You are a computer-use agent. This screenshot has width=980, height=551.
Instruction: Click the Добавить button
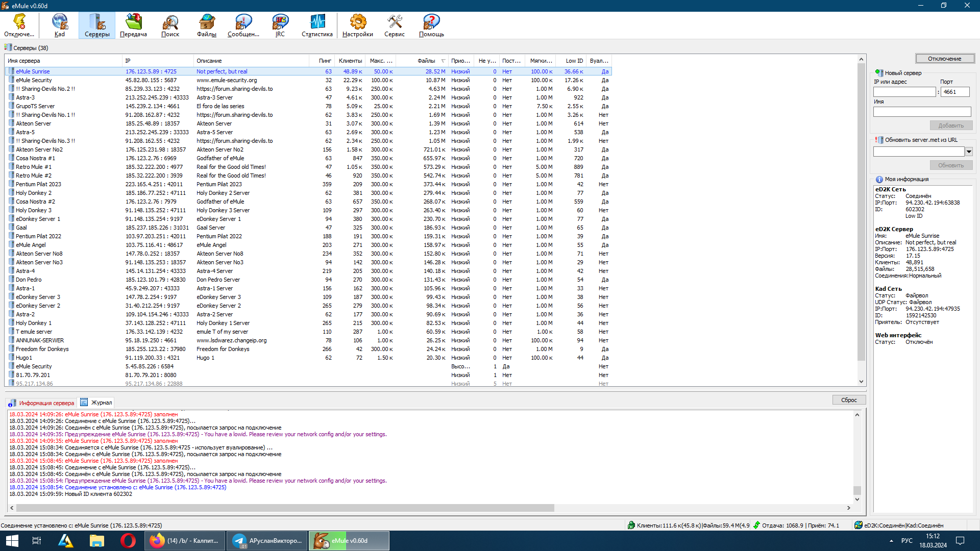point(951,126)
